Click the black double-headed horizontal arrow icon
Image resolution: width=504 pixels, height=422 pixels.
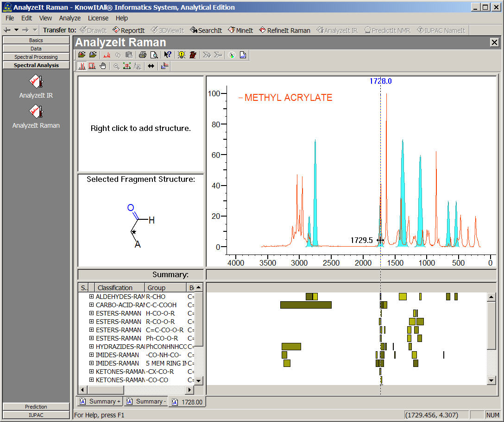(x=151, y=66)
